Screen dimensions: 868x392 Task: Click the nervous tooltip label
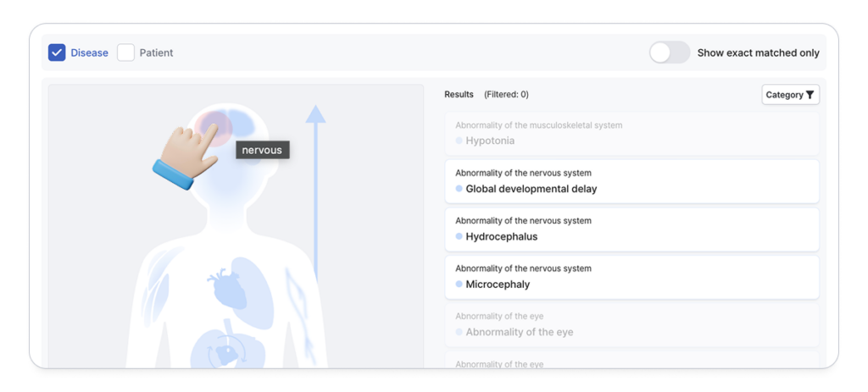pos(263,150)
